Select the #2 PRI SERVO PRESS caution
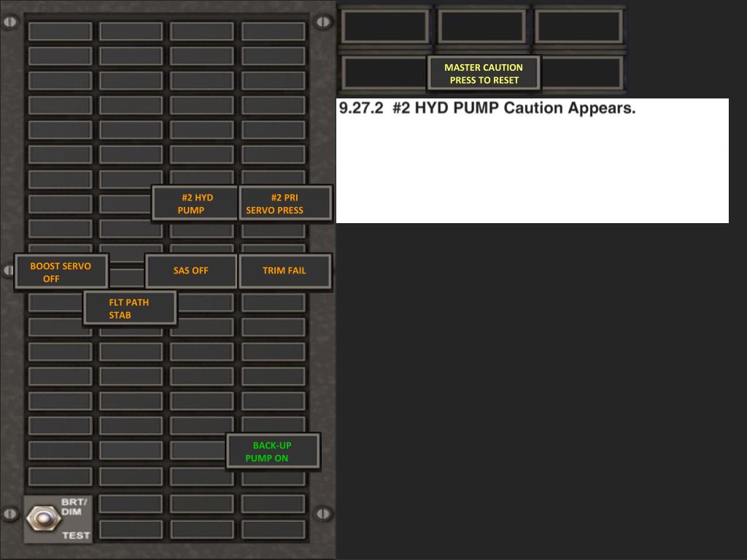The image size is (747, 560). pos(285,203)
